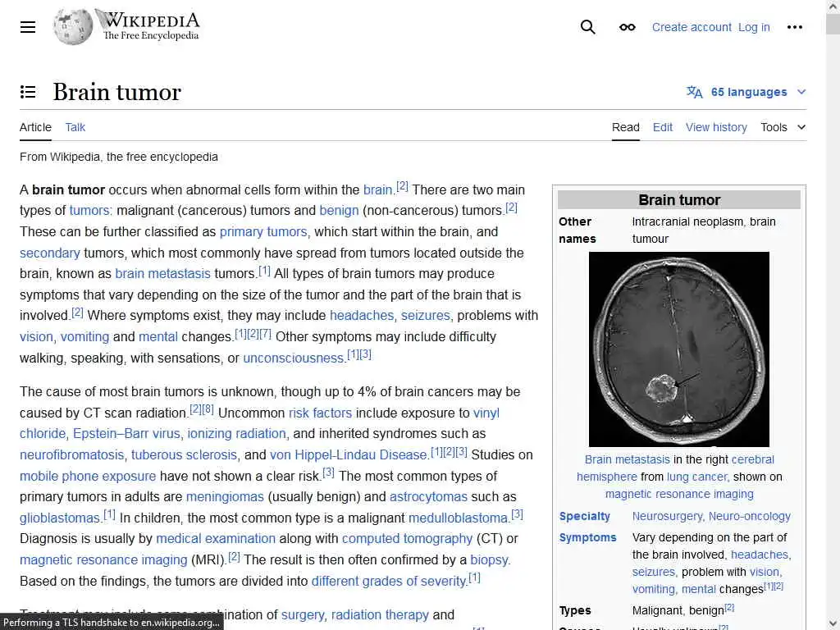Select the Read tab

[626, 127]
